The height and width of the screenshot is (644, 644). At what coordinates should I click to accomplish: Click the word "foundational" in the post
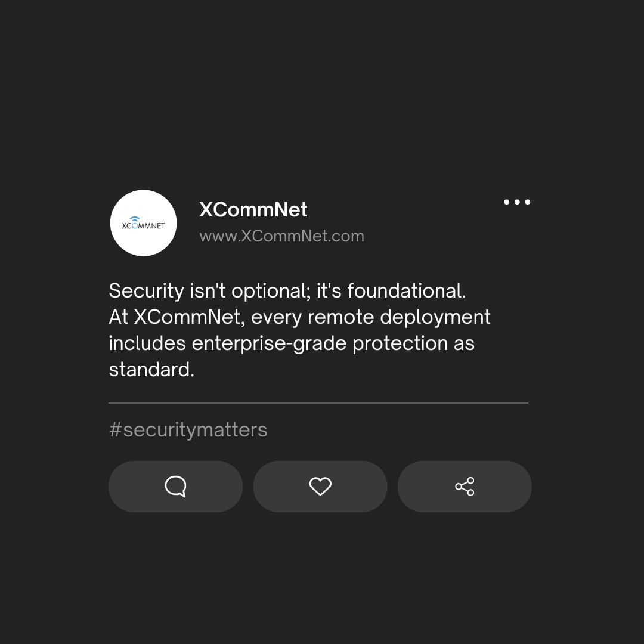click(x=406, y=291)
